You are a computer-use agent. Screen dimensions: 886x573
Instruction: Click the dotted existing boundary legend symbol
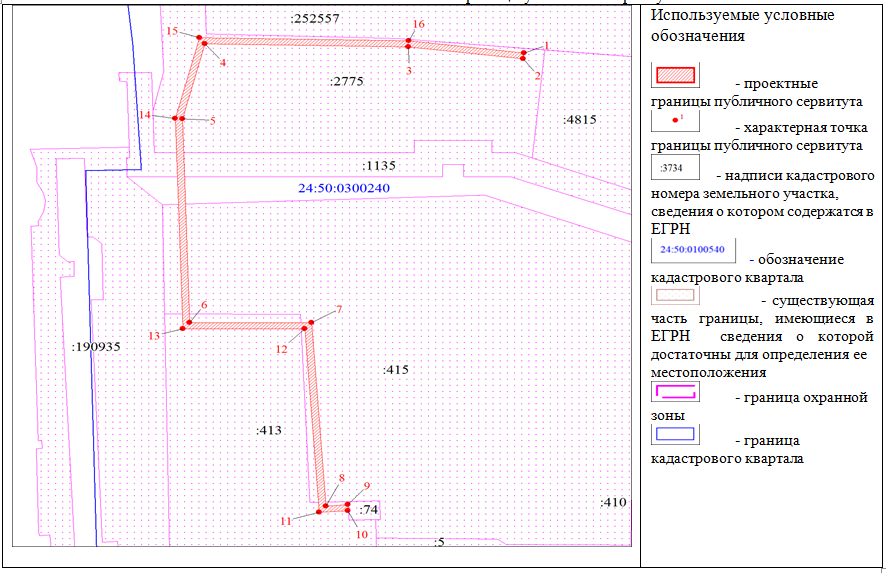tap(675, 295)
